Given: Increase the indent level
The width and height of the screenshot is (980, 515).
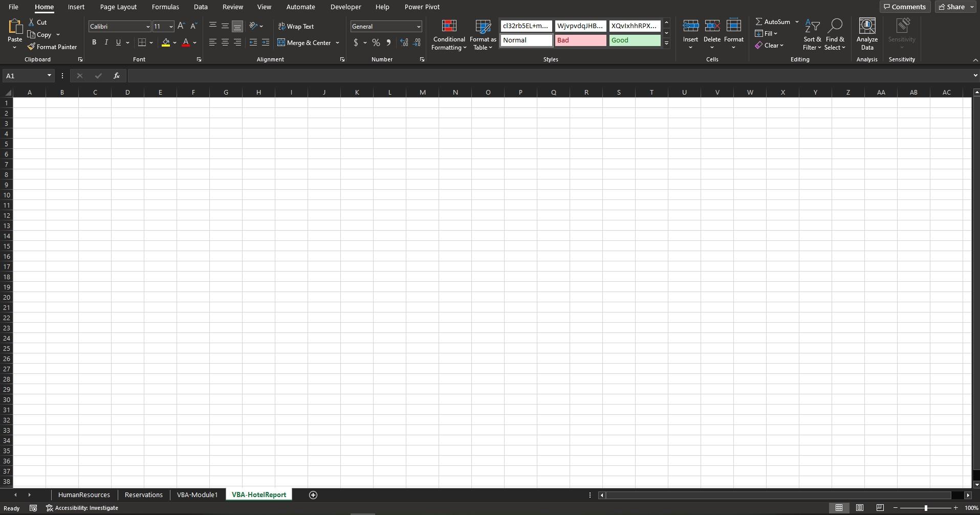Looking at the screenshot, I should pos(266,42).
